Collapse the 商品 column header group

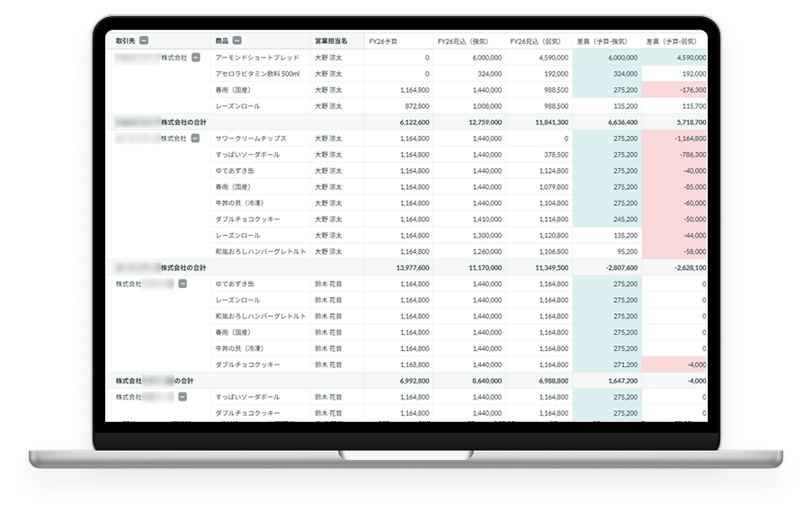coord(236,40)
